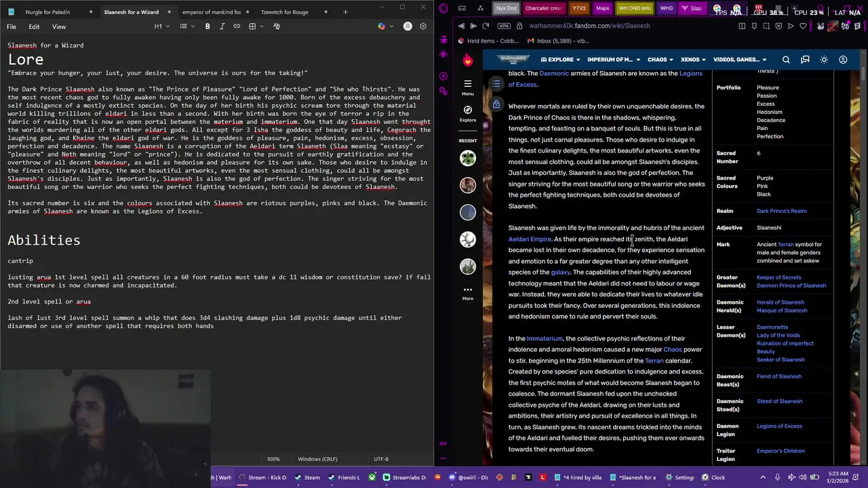Viewport: 868px width, 488px height.
Task: Open Keeper of Secrets infobox link
Action: click(x=778, y=277)
